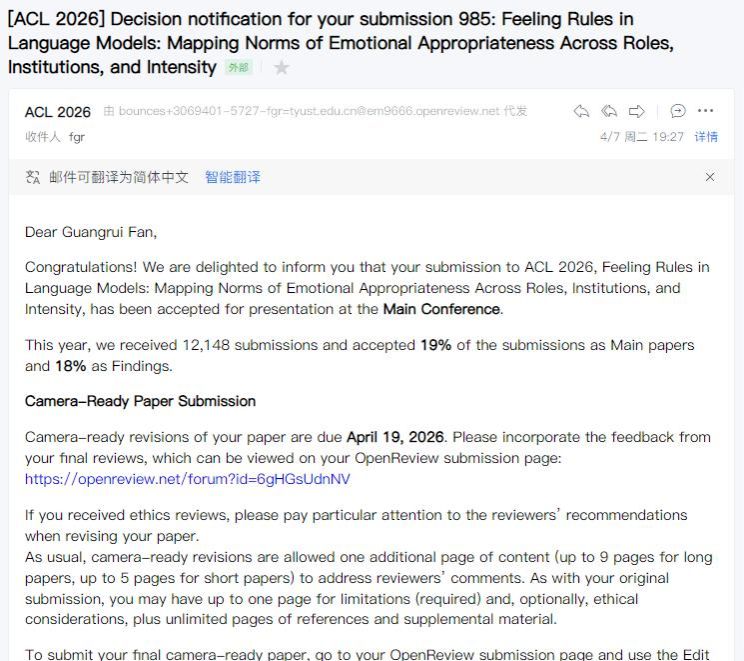Click the reply-all double arrow icon

(x=609, y=112)
